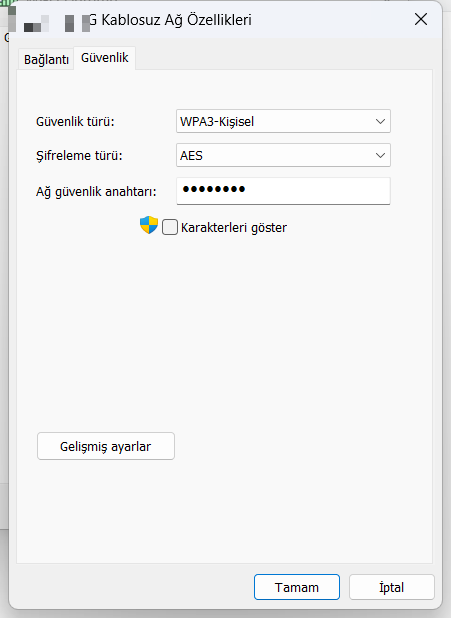Open the Güvenlik türü dropdown showing WPA3-Kişisel
The height and width of the screenshot is (618, 451).
(x=283, y=121)
